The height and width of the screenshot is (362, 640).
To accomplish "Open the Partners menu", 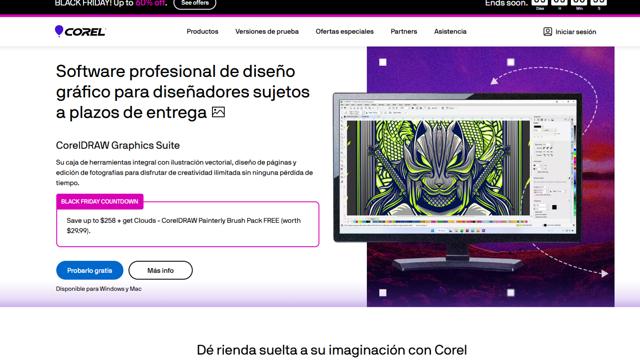I will tap(403, 31).
